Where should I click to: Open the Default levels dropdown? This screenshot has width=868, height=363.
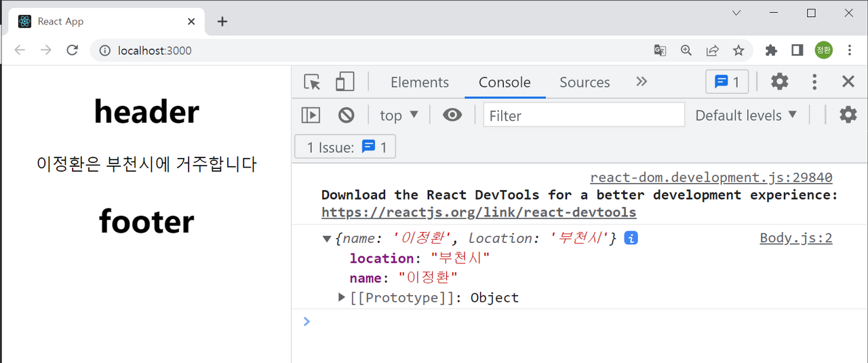click(x=746, y=115)
